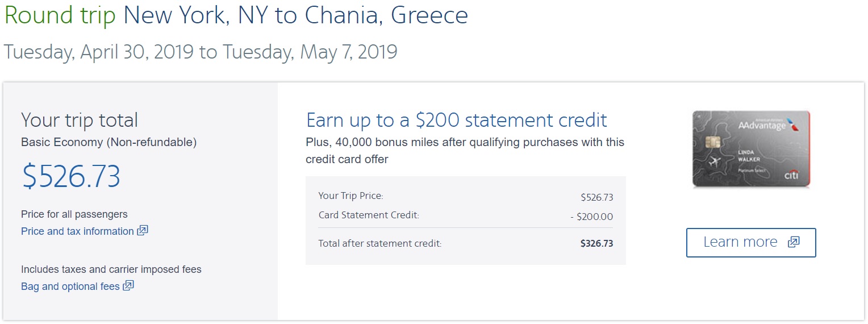Viewport: 868px width, 324px height.
Task: Click the external-link icon inside Learn more button
Action: coord(793,242)
